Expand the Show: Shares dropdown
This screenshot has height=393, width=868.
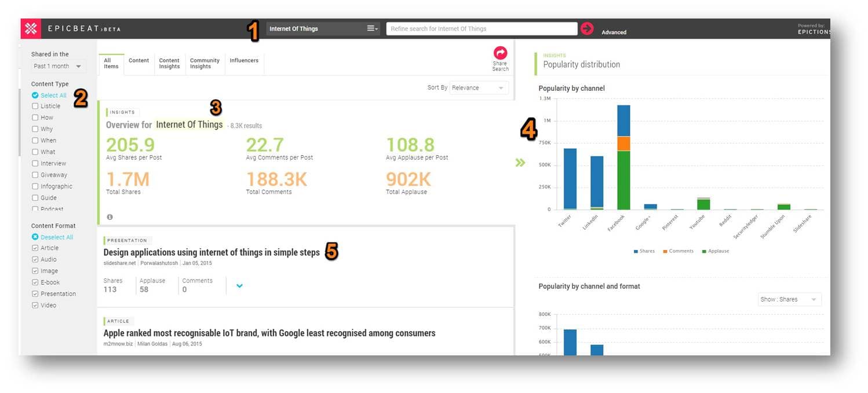[789, 300]
